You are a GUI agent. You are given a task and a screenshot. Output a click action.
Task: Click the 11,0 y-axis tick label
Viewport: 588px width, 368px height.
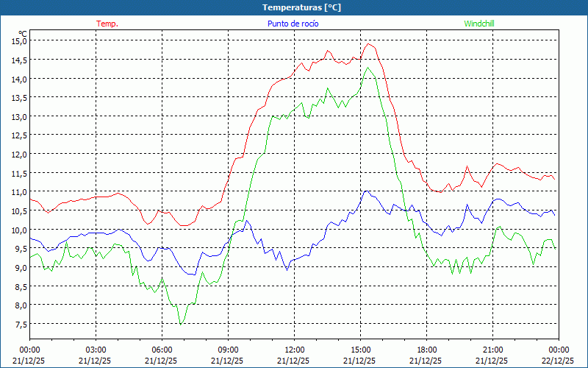(19, 192)
